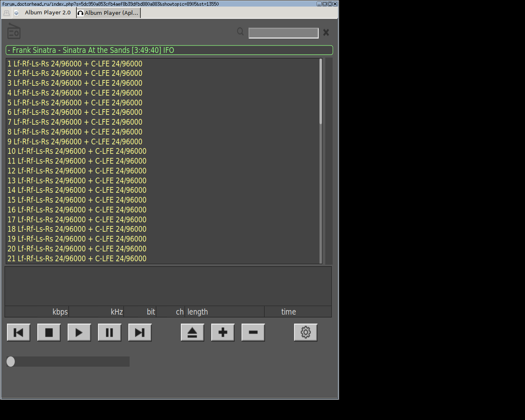The height and width of the screenshot is (420, 525).
Task: Click the time status field
Action: point(298,312)
